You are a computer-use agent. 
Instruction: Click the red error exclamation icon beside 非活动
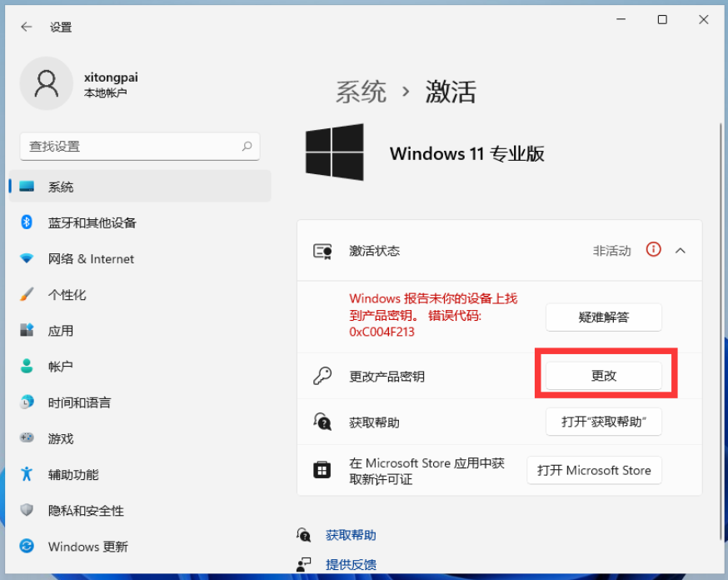pyautogui.click(x=654, y=250)
